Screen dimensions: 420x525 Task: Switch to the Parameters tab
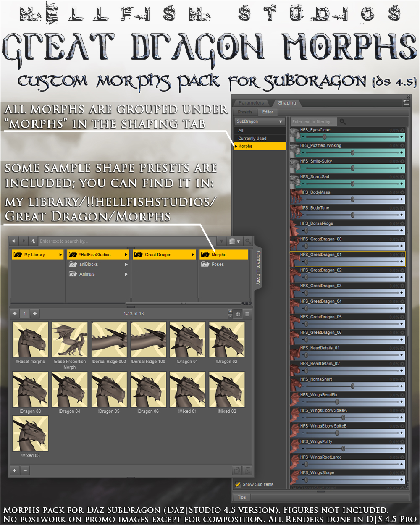[251, 103]
